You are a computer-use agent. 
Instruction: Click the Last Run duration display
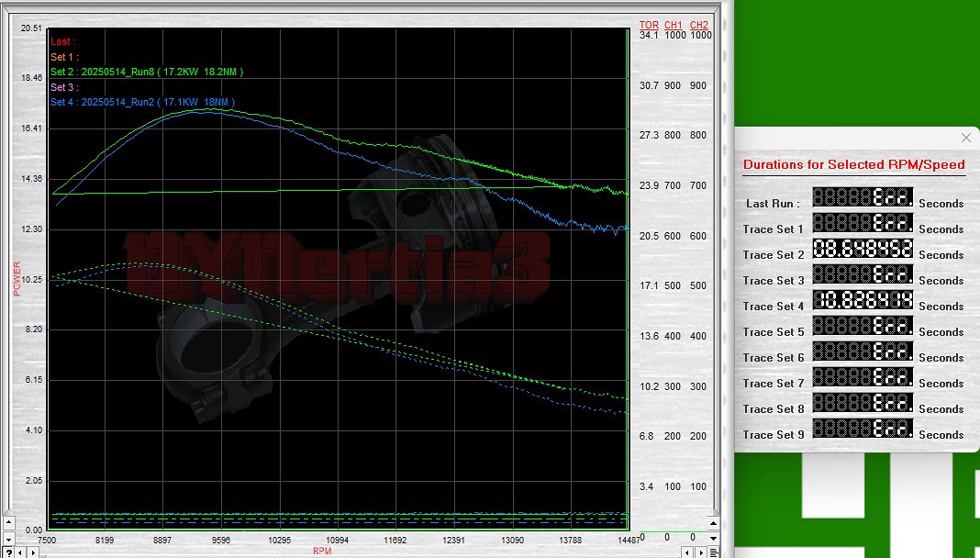pyautogui.click(x=863, y=196)
